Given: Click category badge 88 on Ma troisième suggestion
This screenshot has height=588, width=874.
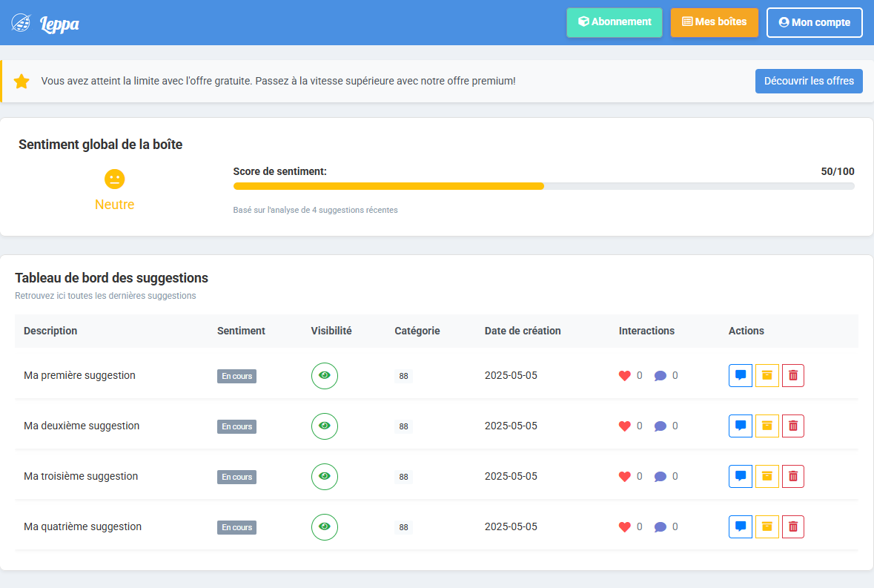Looking at the screenshot, I should click(403, 477).
